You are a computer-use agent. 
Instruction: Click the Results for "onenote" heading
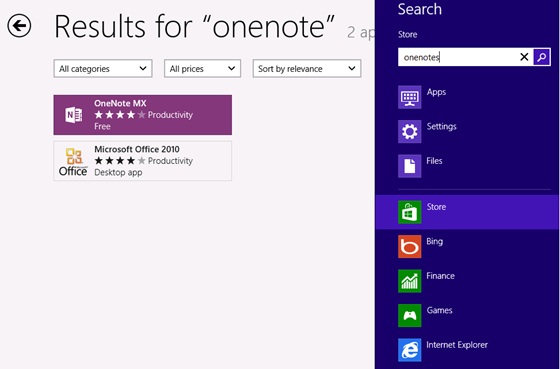click(x=194, y=26)
